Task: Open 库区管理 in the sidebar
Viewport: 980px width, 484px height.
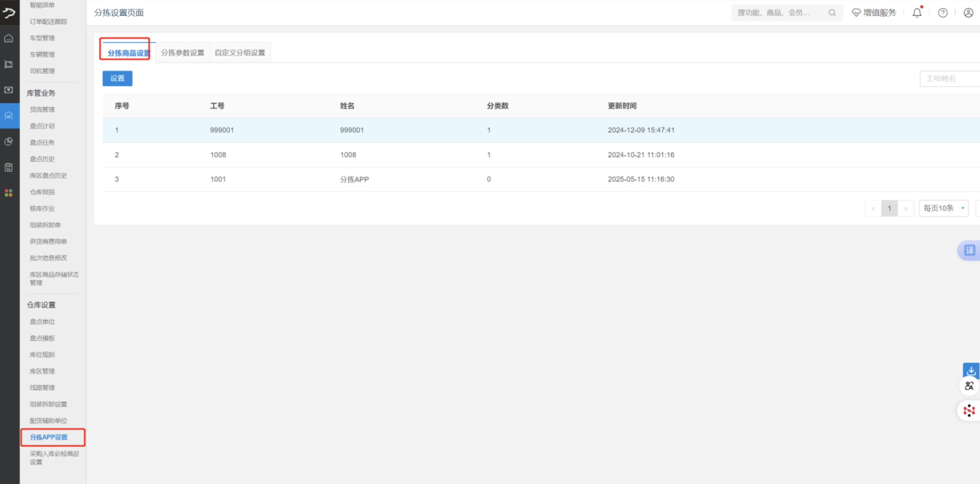Action: click(x=42, y=371)
